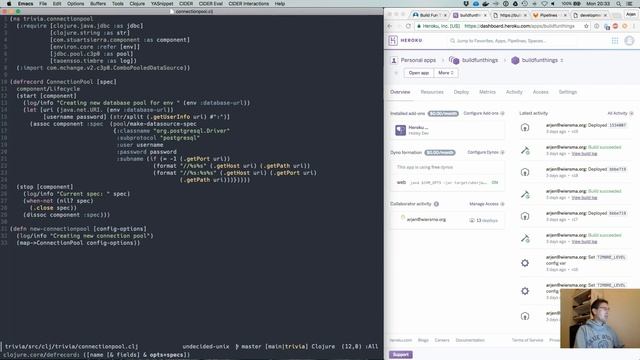This screenshot has height=360, width=640.
Task: Select the Activity tab
Action: coord(514,92)
